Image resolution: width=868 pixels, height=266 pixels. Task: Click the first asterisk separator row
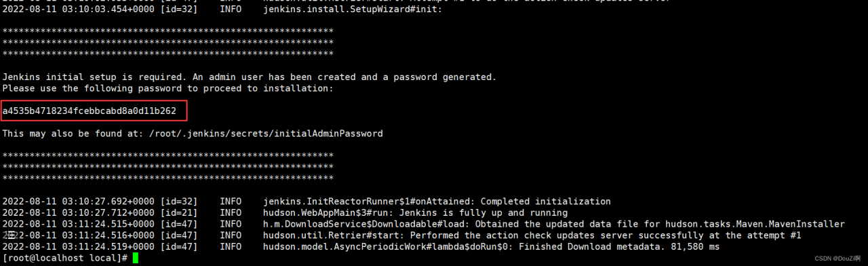168,32
